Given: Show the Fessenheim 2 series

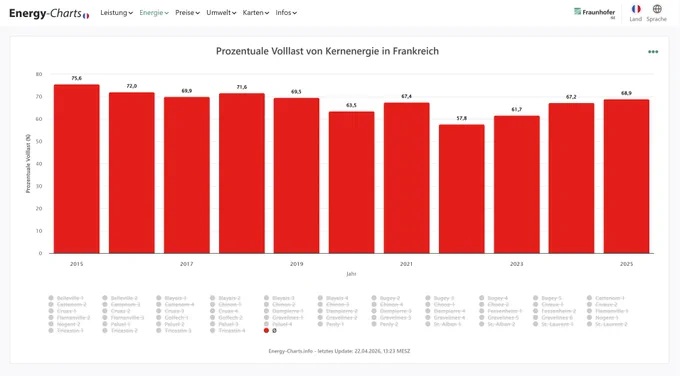Looking at the screenshot, I should point(555,311).
